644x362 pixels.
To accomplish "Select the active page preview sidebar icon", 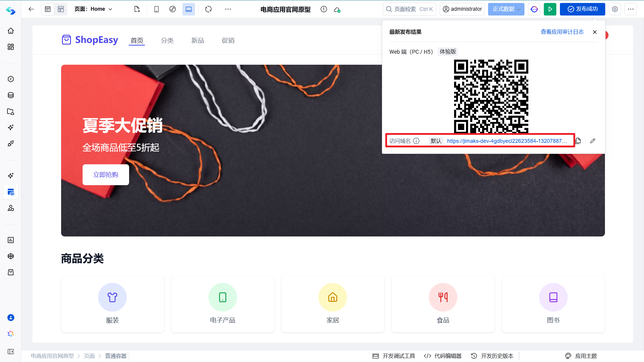I will pyautogui.click(x=11, y=192).
